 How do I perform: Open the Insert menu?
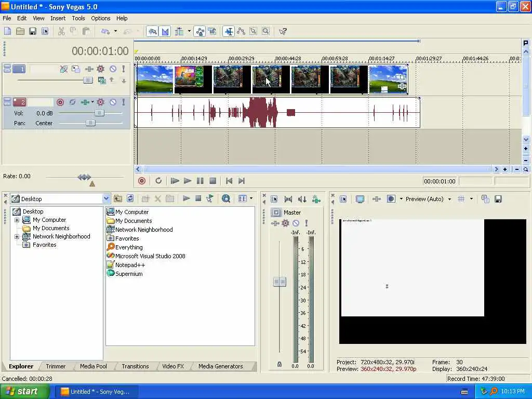(58, 18)
